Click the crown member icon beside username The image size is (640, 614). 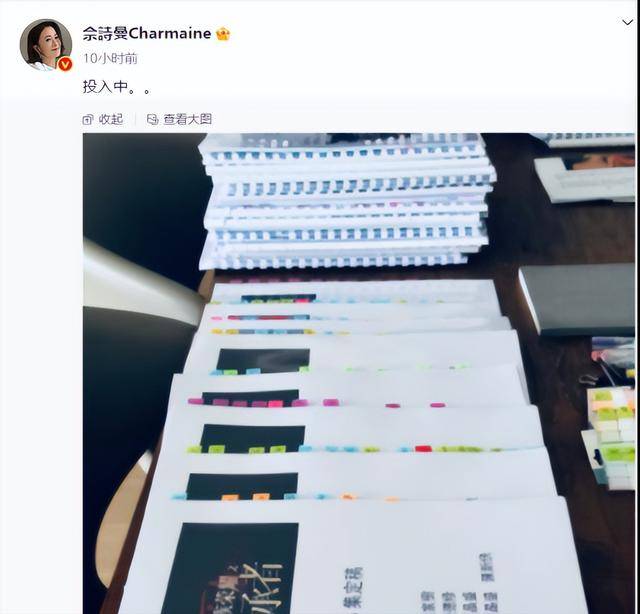tap(223, 34)
